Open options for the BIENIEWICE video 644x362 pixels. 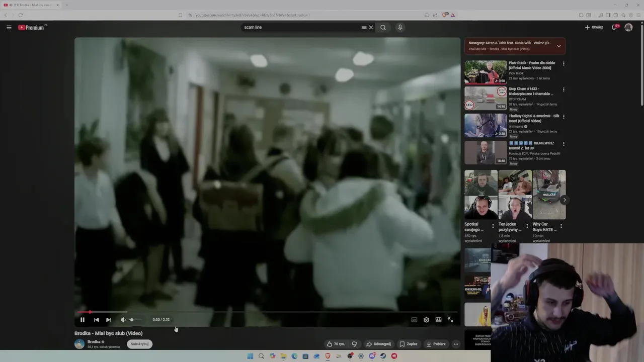[x=563, y=144]
